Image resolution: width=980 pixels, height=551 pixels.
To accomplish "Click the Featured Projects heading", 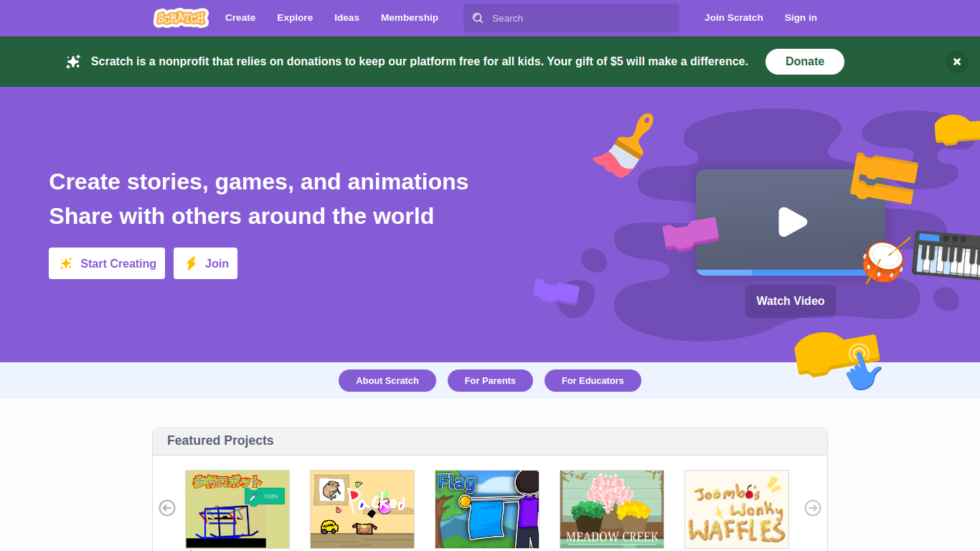I will 220,441.
